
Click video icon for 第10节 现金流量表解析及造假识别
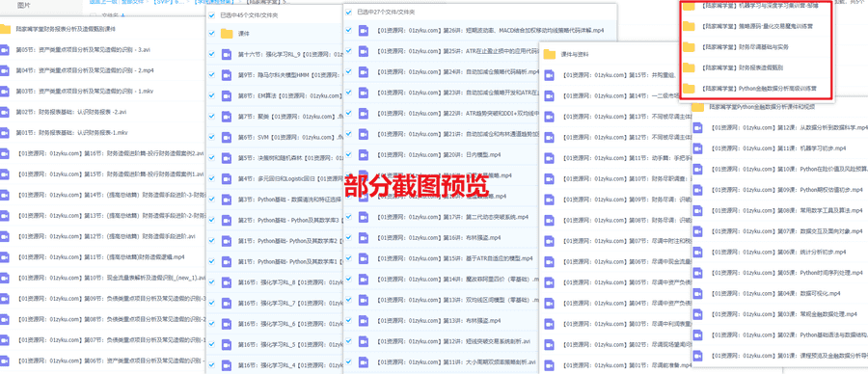5,278
